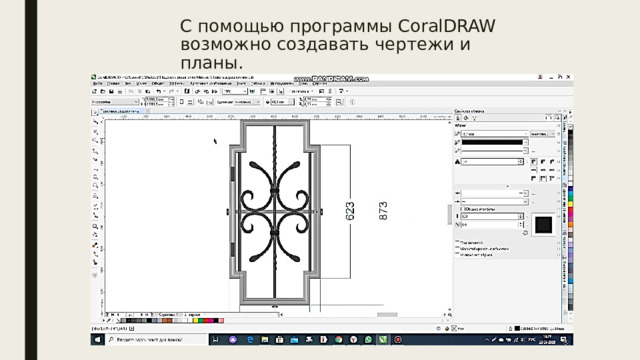Click the Open file toolbar icon

103,91
